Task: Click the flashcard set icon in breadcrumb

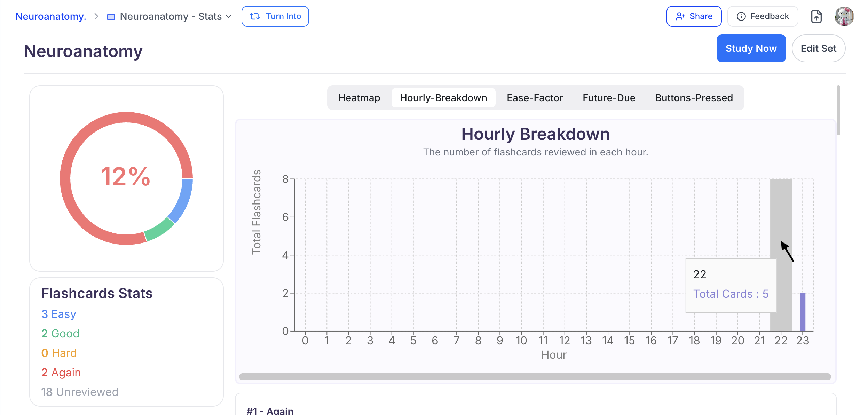Action: [111, 16]
